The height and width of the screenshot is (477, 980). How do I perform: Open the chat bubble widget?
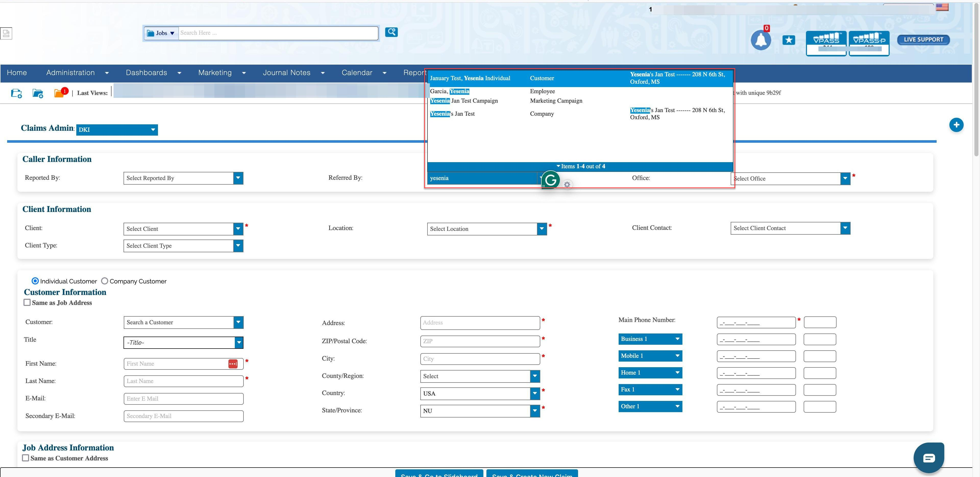929,458
